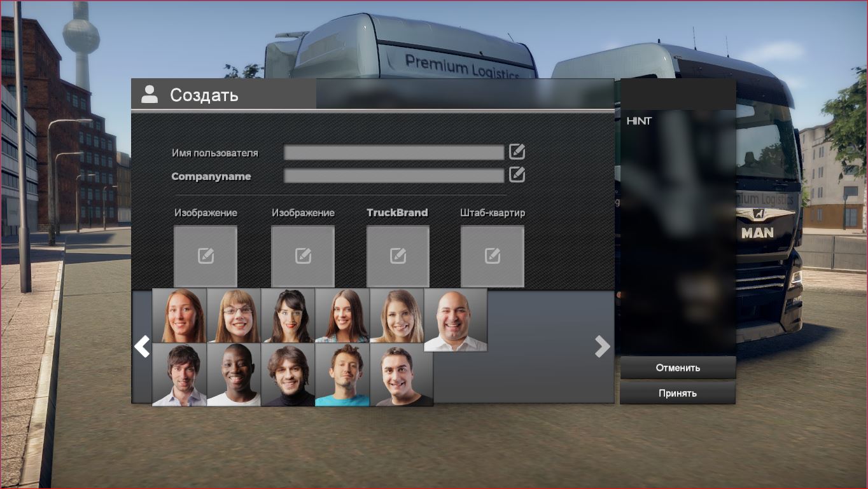The width and height of the screenshot is (868, 489).
Task: Pick the woman with red lipstick avatar
Action: coord(288,315)
